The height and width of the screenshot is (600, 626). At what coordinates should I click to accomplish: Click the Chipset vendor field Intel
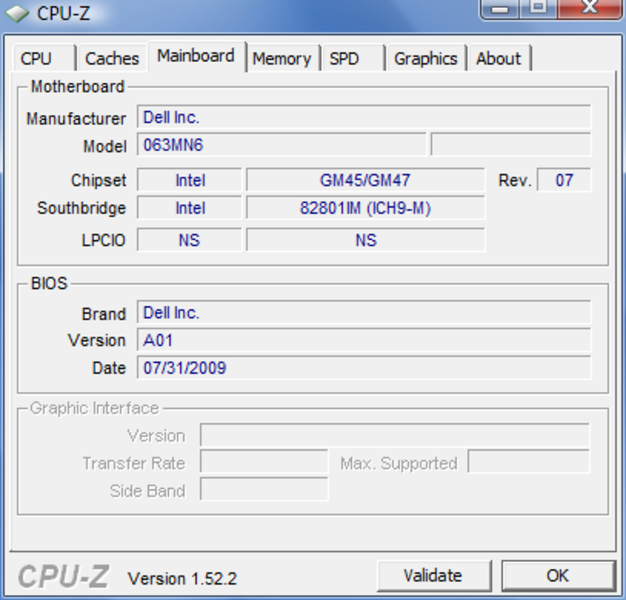[x=190, y=180]
